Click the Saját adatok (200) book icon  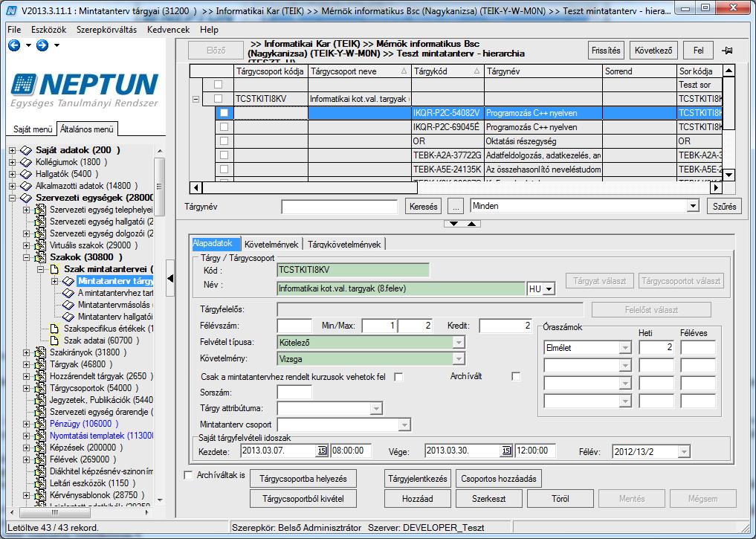pos(25,150)
